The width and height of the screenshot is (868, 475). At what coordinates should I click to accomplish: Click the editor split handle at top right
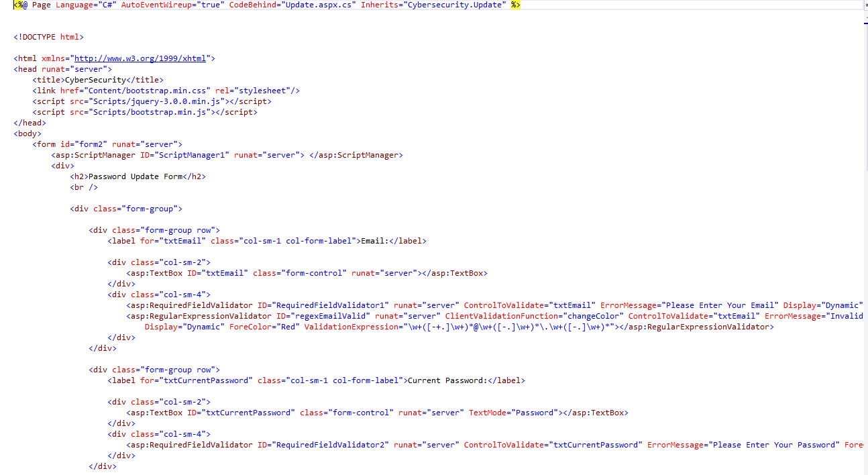click(x=865, y=5)
